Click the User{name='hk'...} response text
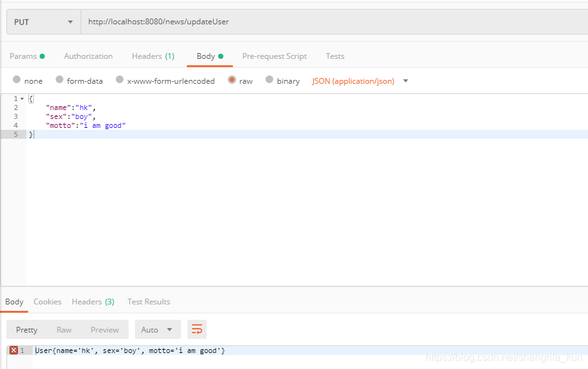Image resolution: width=588 pixels, height=369 pixels. [x=130, y=350]
